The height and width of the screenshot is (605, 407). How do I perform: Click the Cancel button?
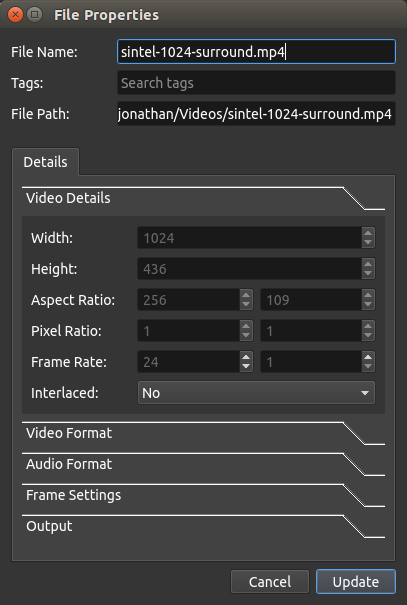tap(270, 581)
